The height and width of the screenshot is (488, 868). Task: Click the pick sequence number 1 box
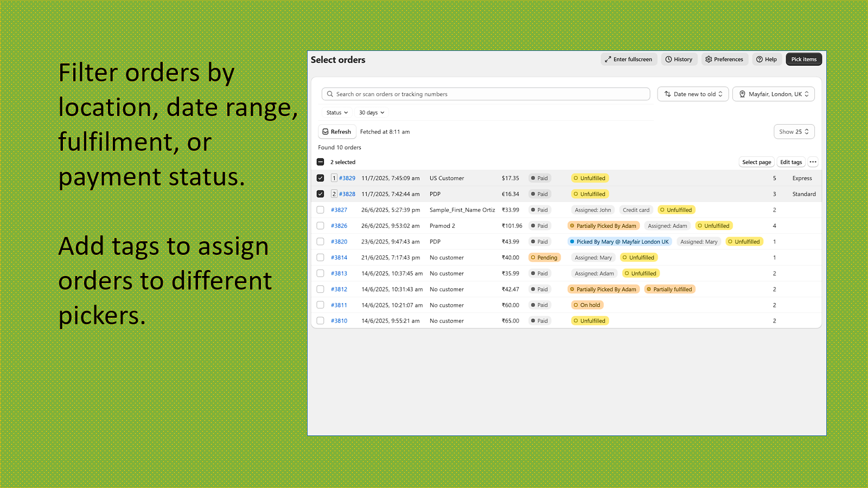pos(334,178)
